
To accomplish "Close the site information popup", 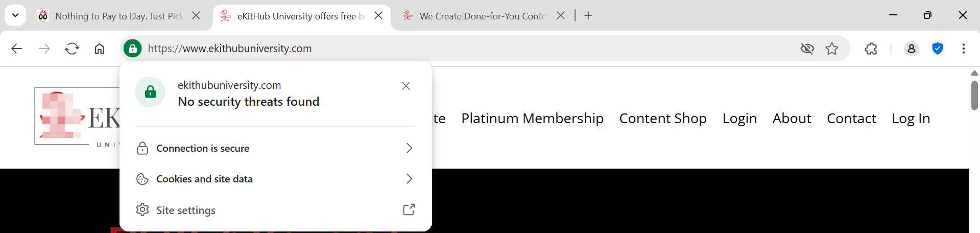I will [406, 86].
